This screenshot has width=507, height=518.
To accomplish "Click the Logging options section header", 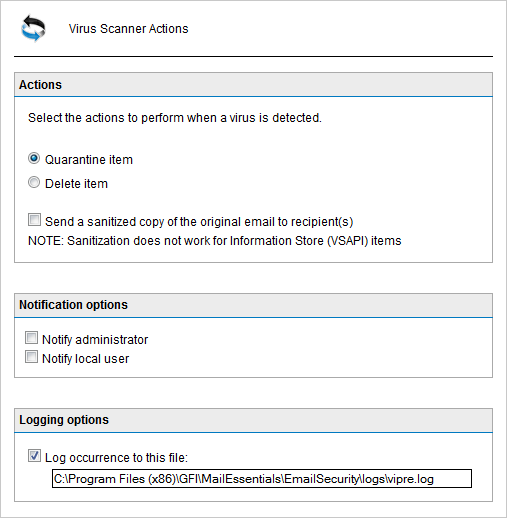I will [253, 420].
